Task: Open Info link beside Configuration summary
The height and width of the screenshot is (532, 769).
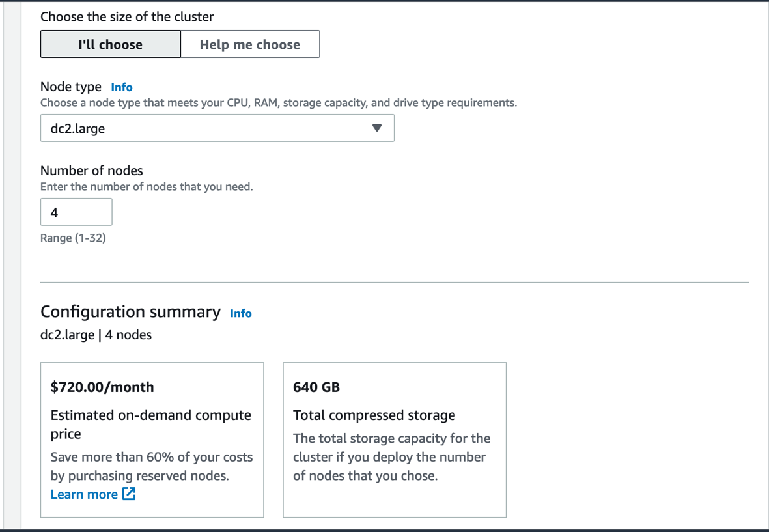Action: pyautogui.click(x=241, y=313)
